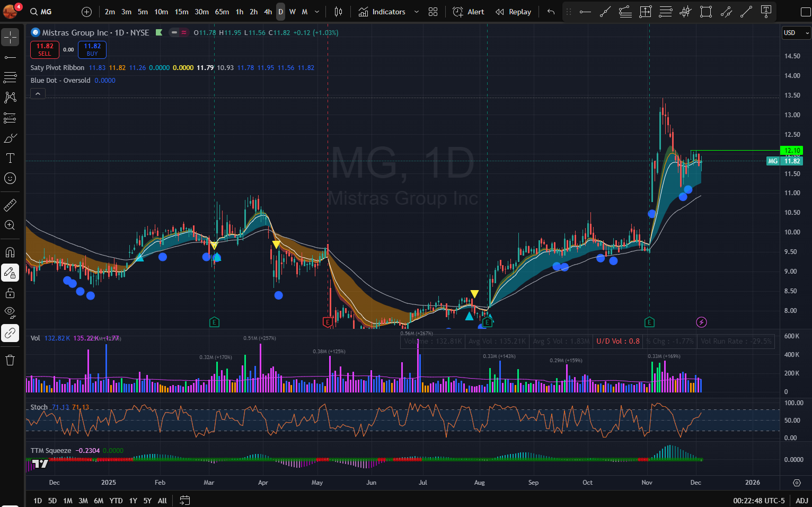This screenshot has width=812, height=507.
Task: Open the pattern drawing tools
Action: [10, 98]
